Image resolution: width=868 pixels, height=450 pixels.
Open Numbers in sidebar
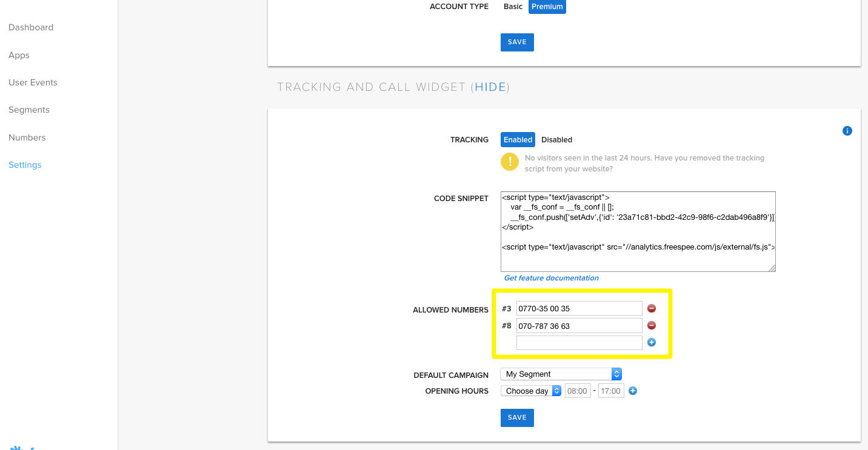coord(27,137)
